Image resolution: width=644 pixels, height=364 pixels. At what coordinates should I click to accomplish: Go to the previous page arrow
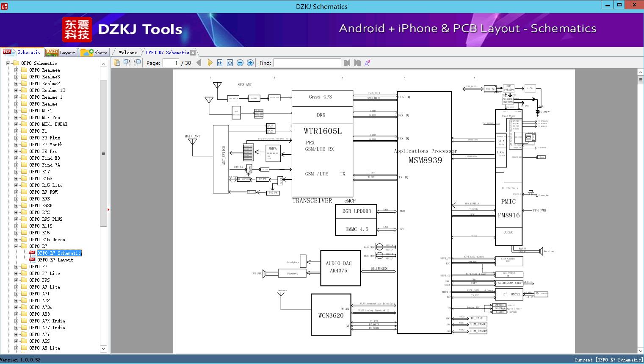(199, 63)
